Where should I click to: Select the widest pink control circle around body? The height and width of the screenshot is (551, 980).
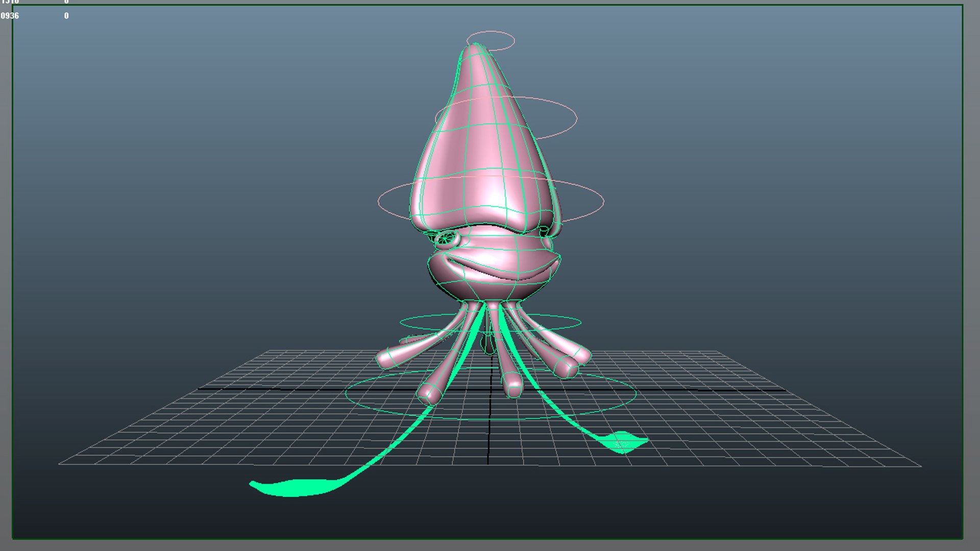[x=388, y=191]
